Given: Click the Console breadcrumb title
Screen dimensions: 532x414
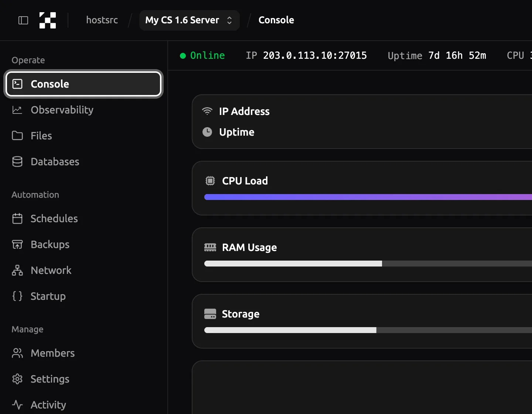Looking at the screenshot, I should [276, 20].
